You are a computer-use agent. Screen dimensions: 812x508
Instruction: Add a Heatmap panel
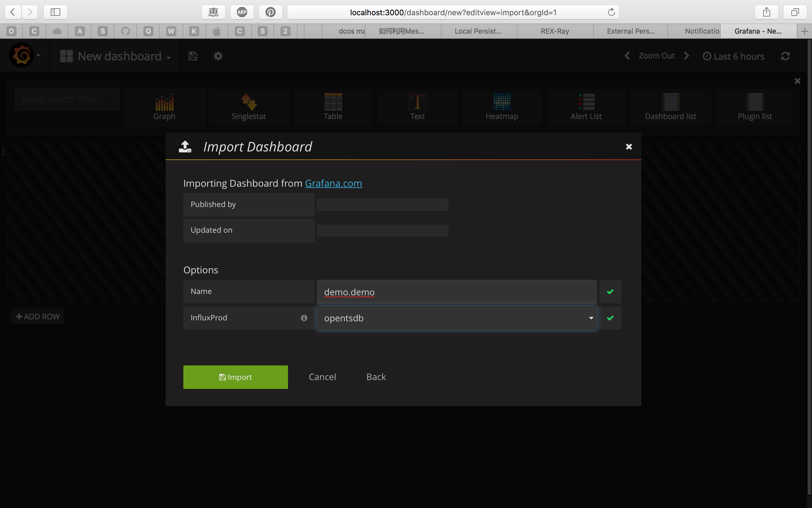click(502, 107)
